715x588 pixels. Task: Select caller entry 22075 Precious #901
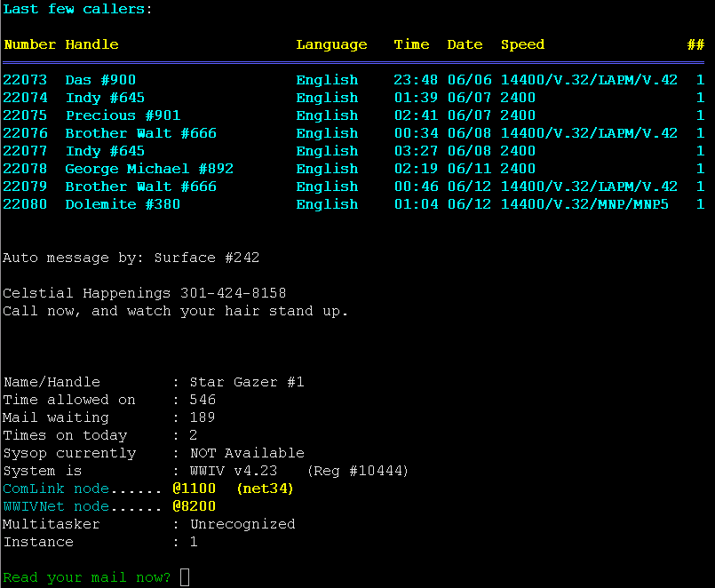pyautogui.click(x=123, y=115)
